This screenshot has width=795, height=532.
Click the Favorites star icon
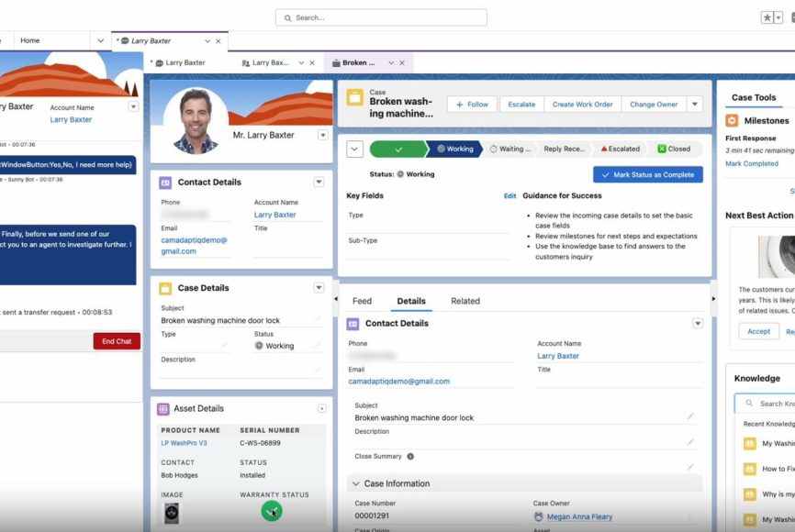point(767,17)
